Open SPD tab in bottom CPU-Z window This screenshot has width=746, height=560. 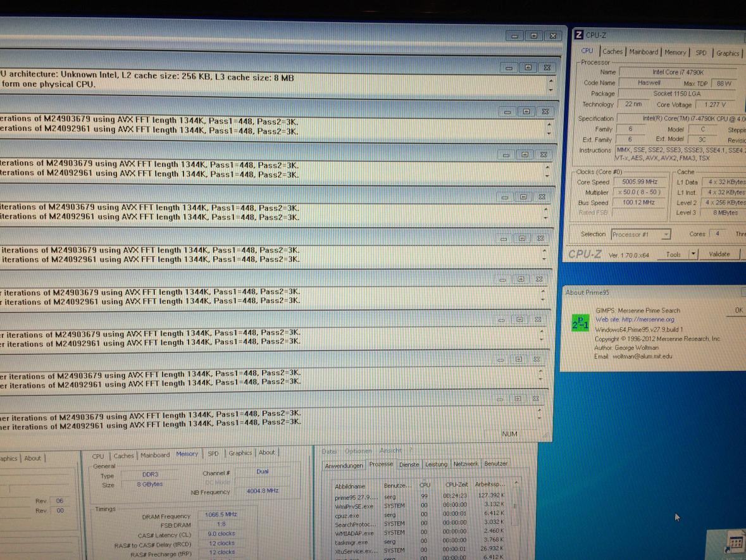pyautogui.click(x=213, y=454)
